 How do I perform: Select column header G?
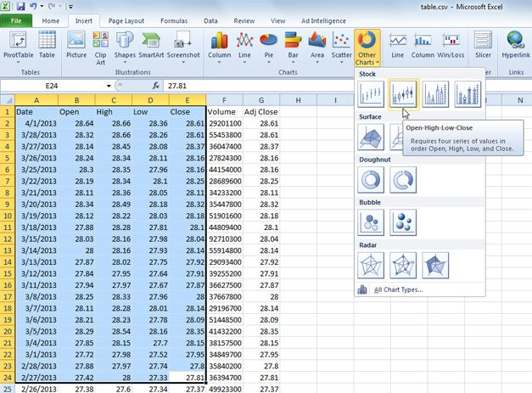pos(249,100)
